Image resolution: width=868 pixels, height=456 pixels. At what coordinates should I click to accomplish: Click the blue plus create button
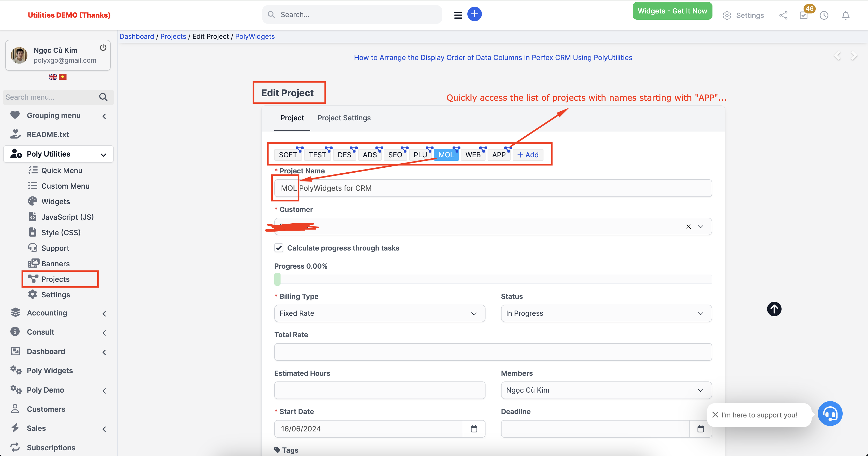pos(474,14)
